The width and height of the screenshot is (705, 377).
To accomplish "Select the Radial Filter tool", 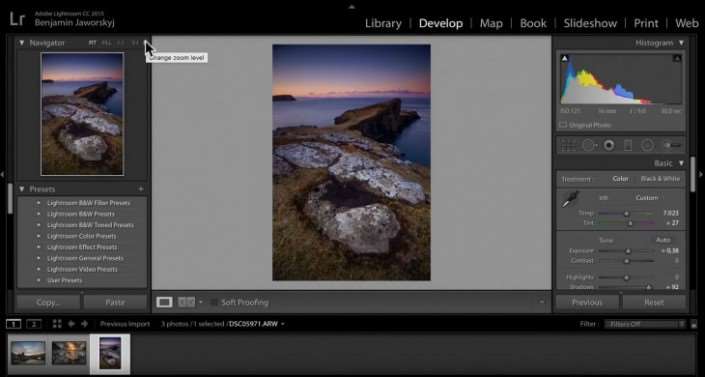I will click(647, 145).
